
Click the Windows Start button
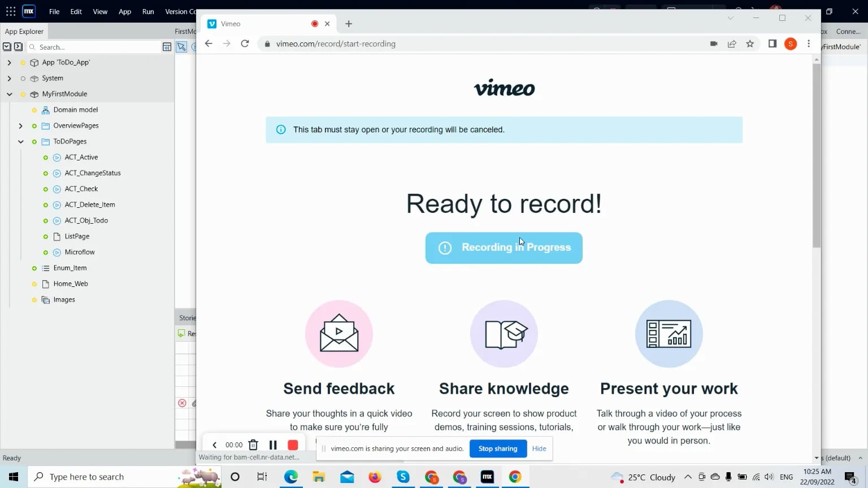click(x=14, y=477)
